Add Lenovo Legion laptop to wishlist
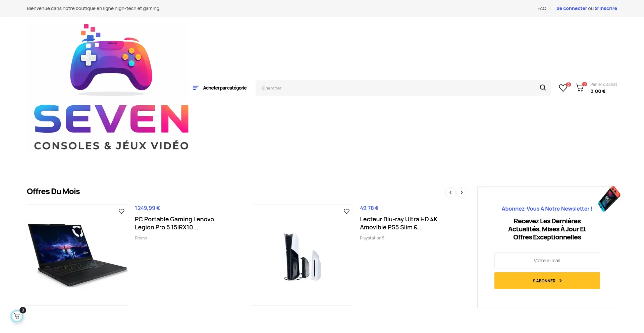 (121, 211)
